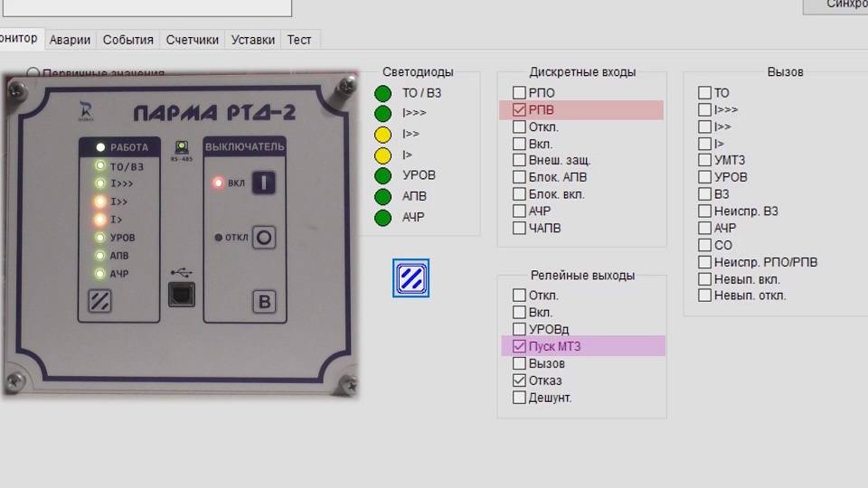Check the УРОВд relay output checkbox
This screenshot has height=488, width=868.
pyautogui.click(x=519, y=329)
